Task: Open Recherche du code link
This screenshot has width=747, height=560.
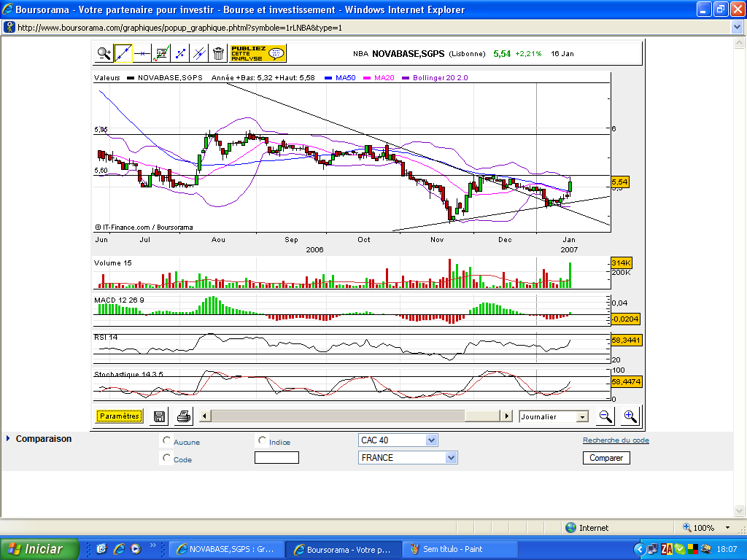Action: click(x=616, y=440)
